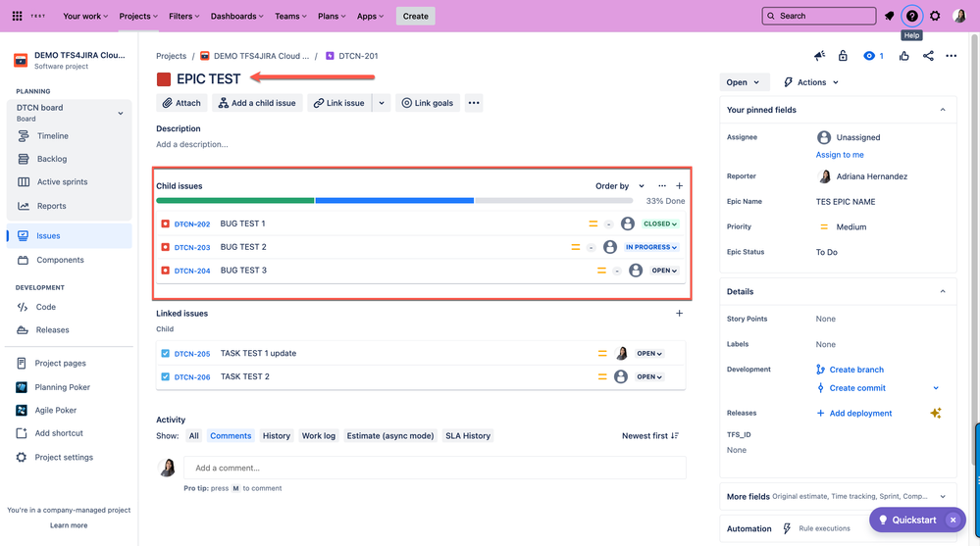980x546 pixels.
Task: Click the Link goals button
Action: coord(428,103)
